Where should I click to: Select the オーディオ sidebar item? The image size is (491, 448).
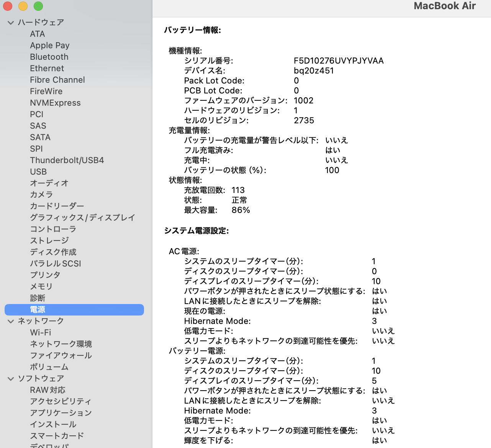[x=49, y=183]
